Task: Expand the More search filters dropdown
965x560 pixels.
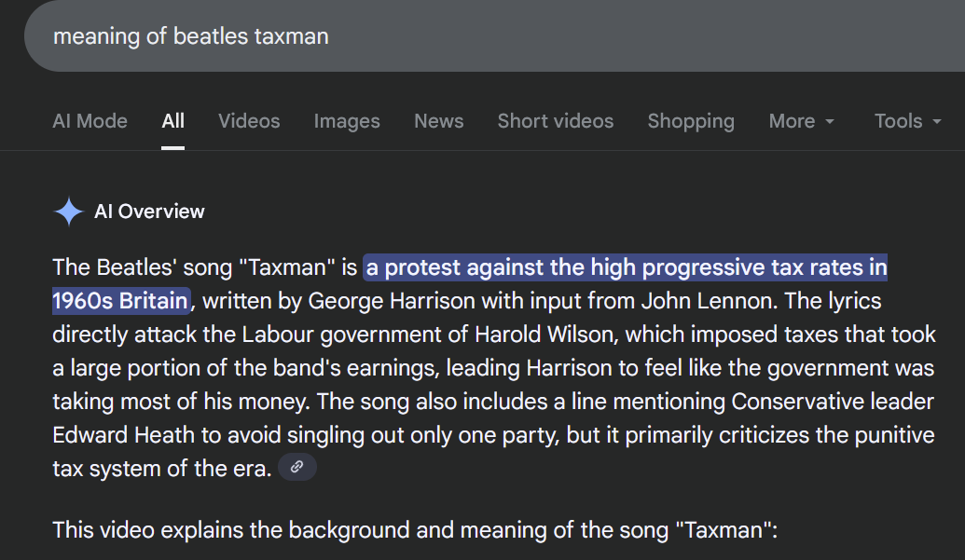Action: click(802, 121)
